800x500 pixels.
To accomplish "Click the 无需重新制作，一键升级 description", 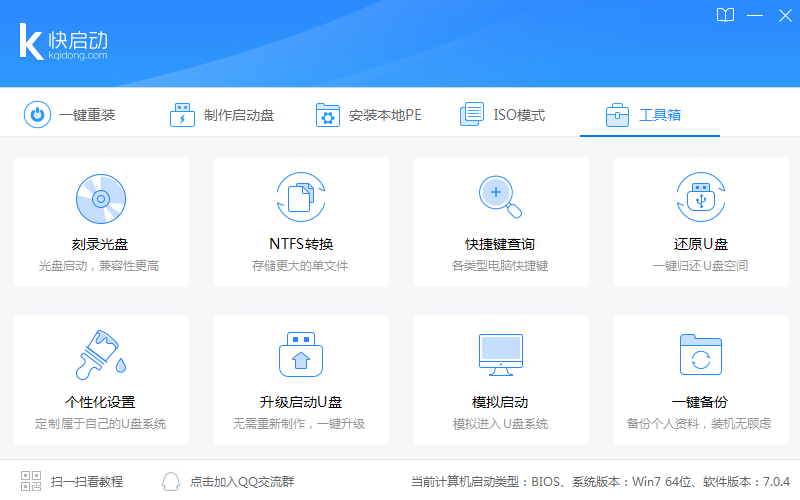I will pyautogui.click(x=299, y=424).
